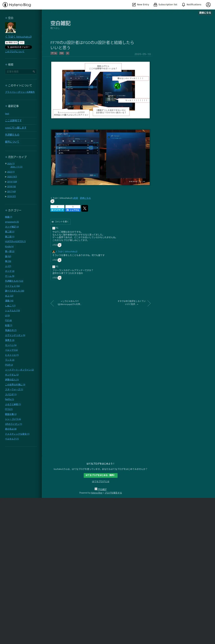Click the くうはく profile avatar image
The image size is (215, 644).
click(x=11, y=27)
